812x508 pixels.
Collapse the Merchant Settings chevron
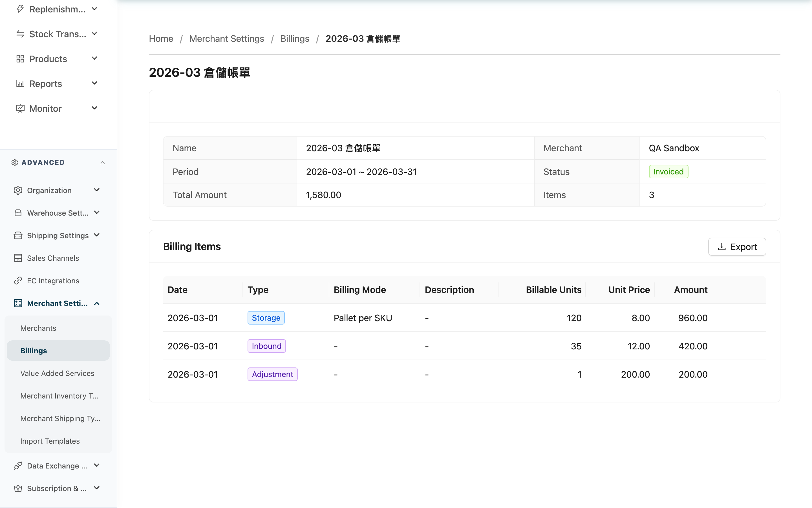97,303
